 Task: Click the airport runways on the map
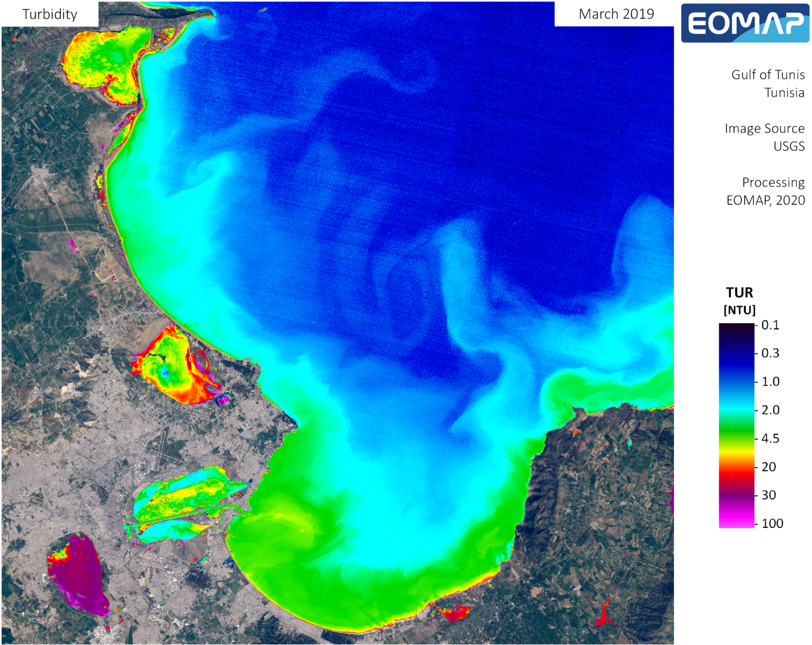(x=165, y=451)
